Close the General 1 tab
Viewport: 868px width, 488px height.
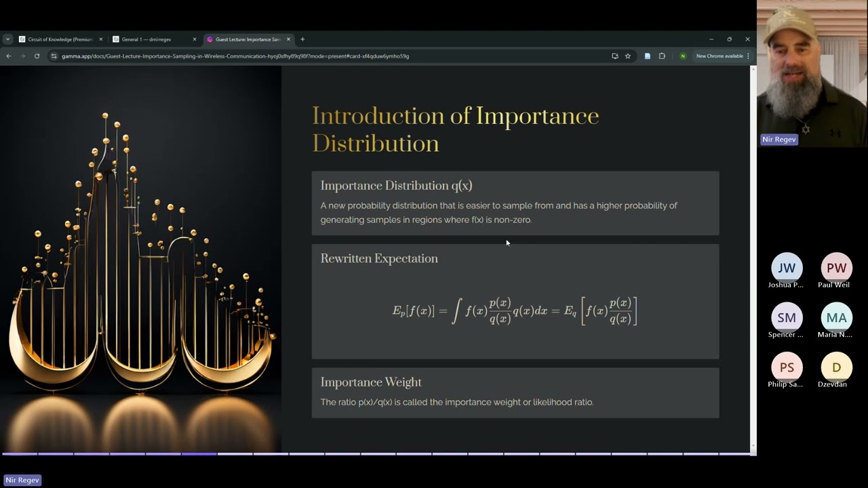coord(195,39)
